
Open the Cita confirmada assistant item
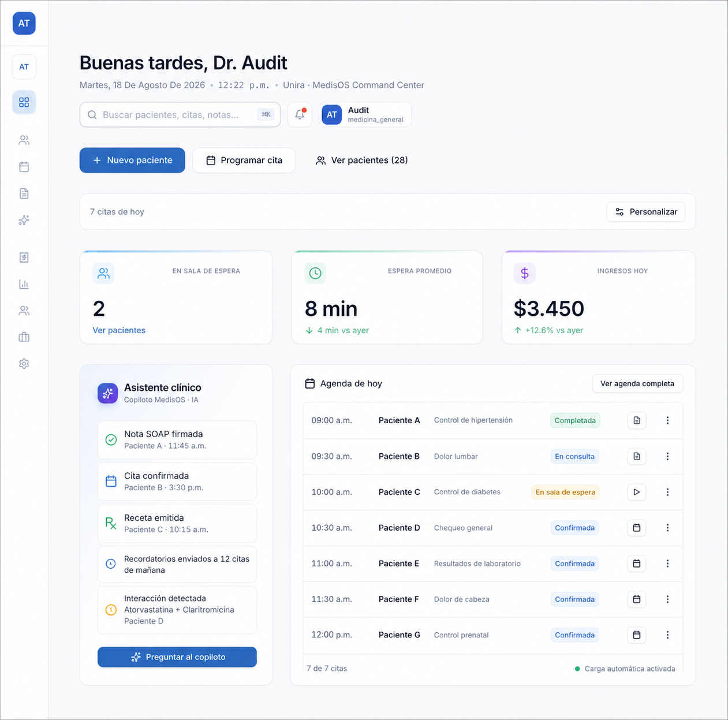(177, 482)
